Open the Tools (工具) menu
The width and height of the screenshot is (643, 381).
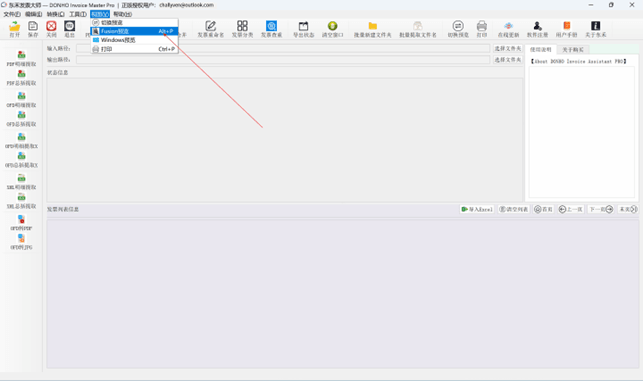(x=78, y=14)
